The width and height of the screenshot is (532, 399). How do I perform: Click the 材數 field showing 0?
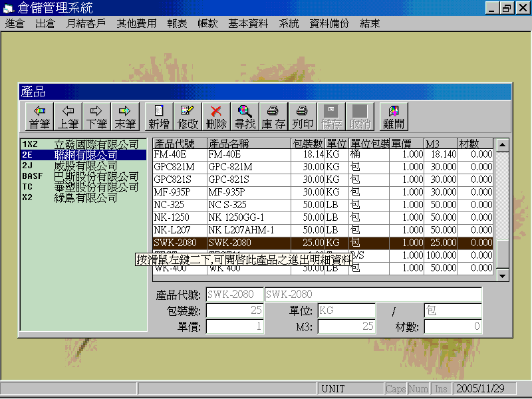pos(453,327)
